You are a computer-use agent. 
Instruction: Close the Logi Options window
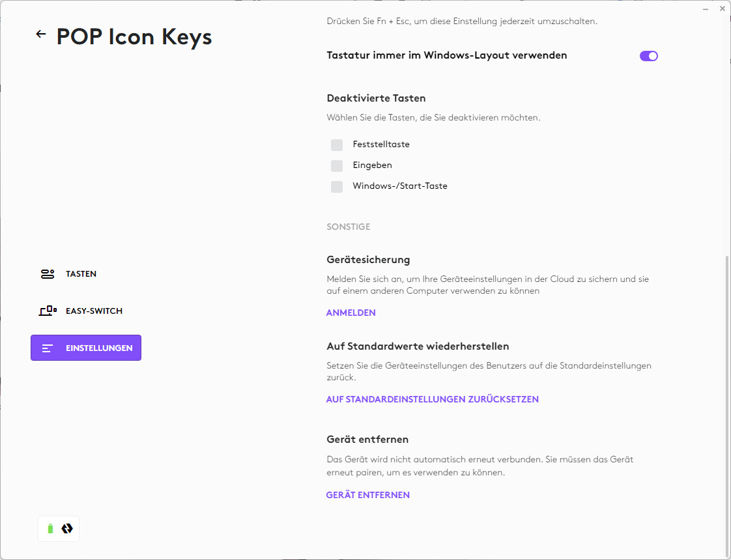click(x=722, y=9)
